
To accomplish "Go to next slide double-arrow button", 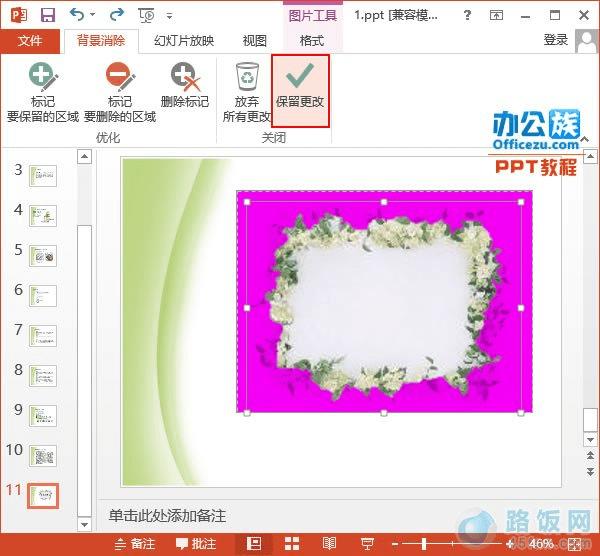I will pos(590,471).
